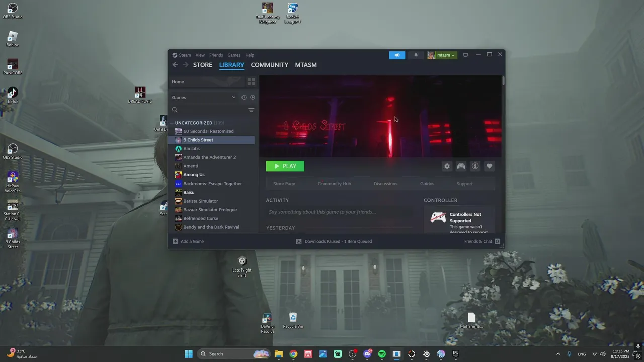Viewport: 644px width, 362px height.
Task: Click the DREAD FLATS desktop icon
Action: pyautogui.click(x=140, y=95)
